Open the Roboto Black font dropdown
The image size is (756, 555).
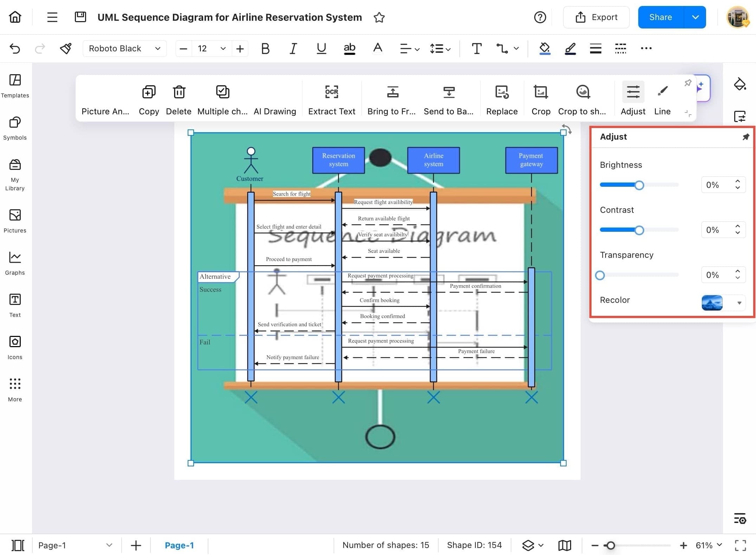click(x=124, y=49)
